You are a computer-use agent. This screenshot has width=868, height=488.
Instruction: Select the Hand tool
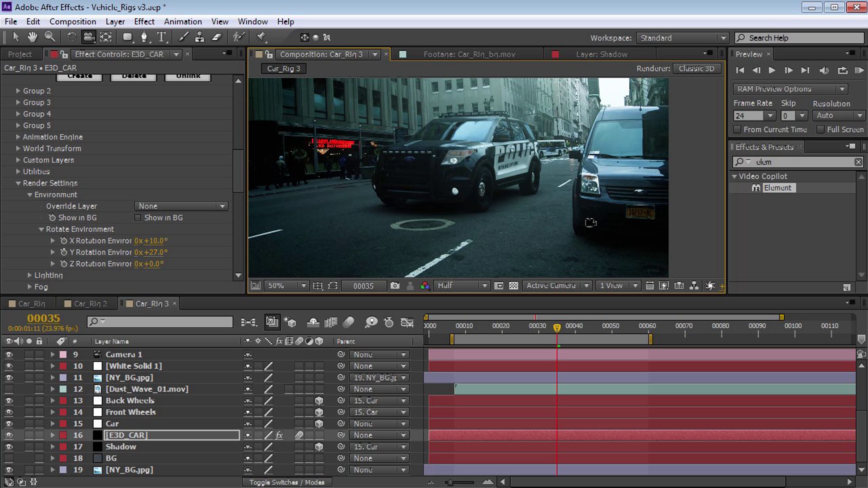[x=33, y=37]
